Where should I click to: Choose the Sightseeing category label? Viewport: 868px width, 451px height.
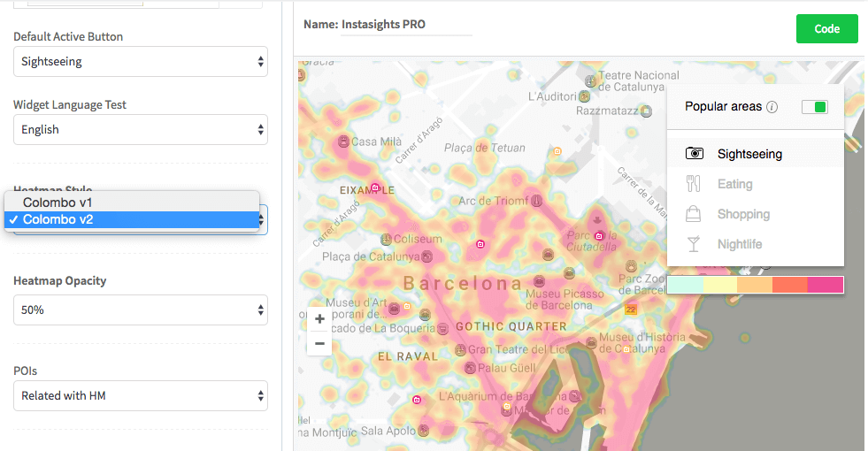[749, 154]
